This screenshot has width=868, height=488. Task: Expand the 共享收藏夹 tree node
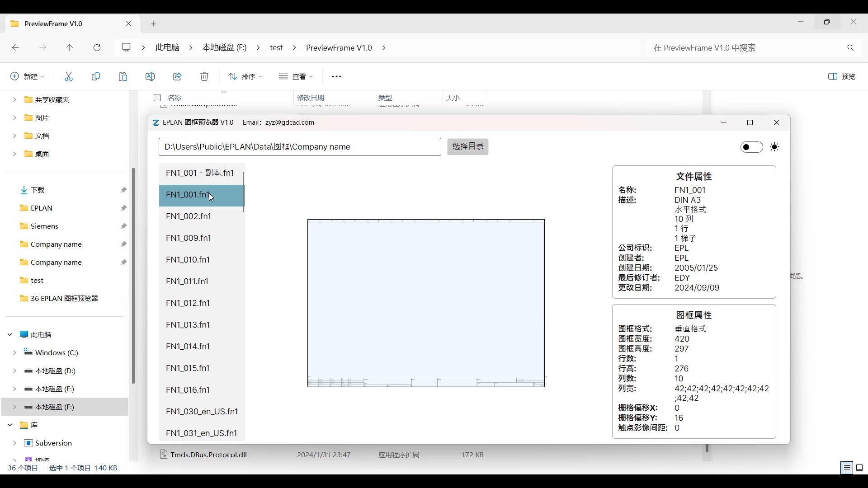tap(14, 99)
